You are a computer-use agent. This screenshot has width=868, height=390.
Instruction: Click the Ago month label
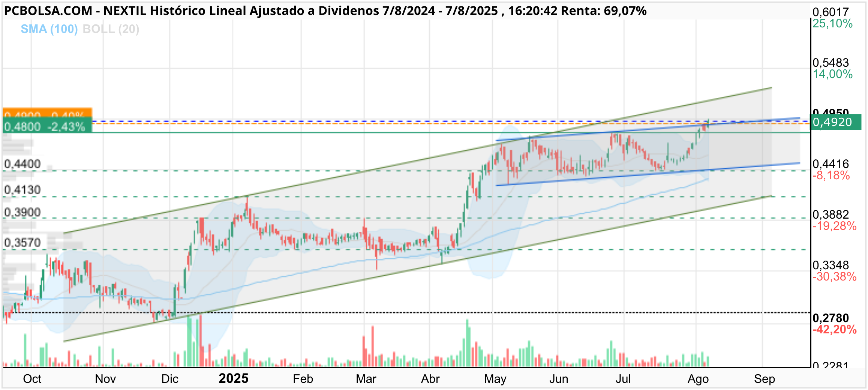tap(698, 379)
